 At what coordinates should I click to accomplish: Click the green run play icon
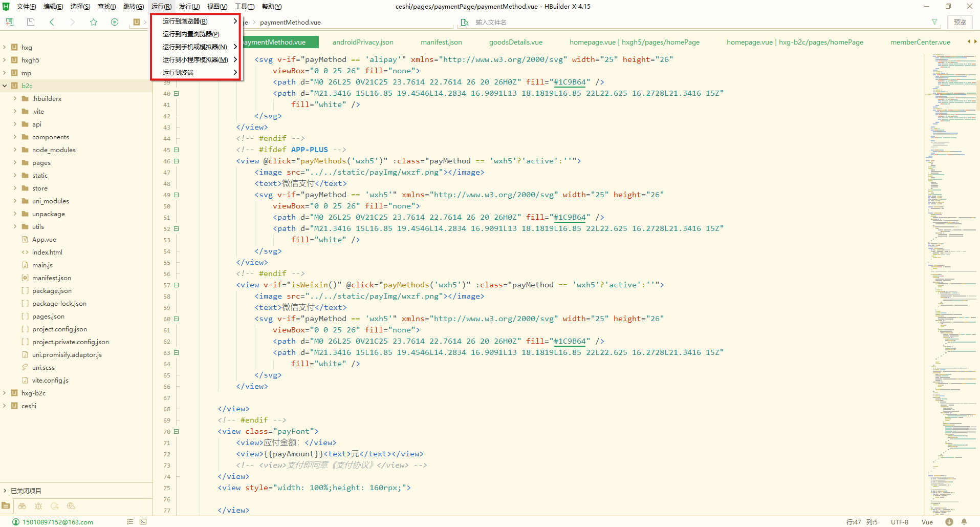(115, 22)
